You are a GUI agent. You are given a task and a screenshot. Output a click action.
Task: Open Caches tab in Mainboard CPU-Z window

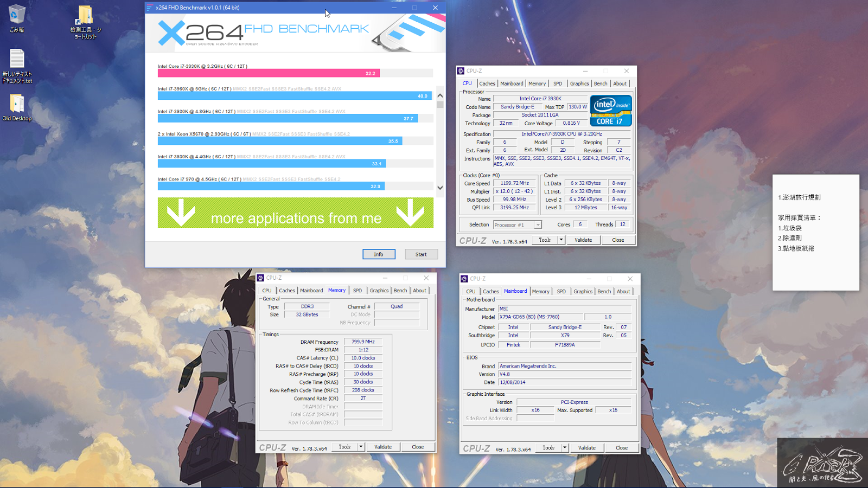491,292
